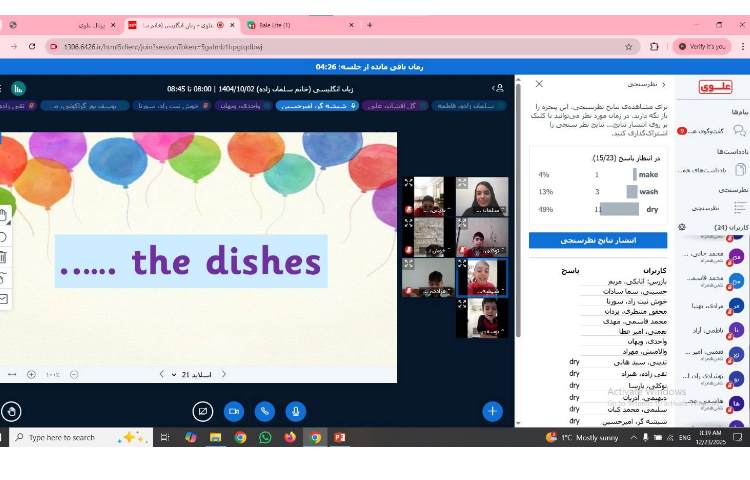Image resolution: width=750 pixels, height=480 pixels.
Task: Click the bottom single webcam thumbnail
Action: click(482, 318)
